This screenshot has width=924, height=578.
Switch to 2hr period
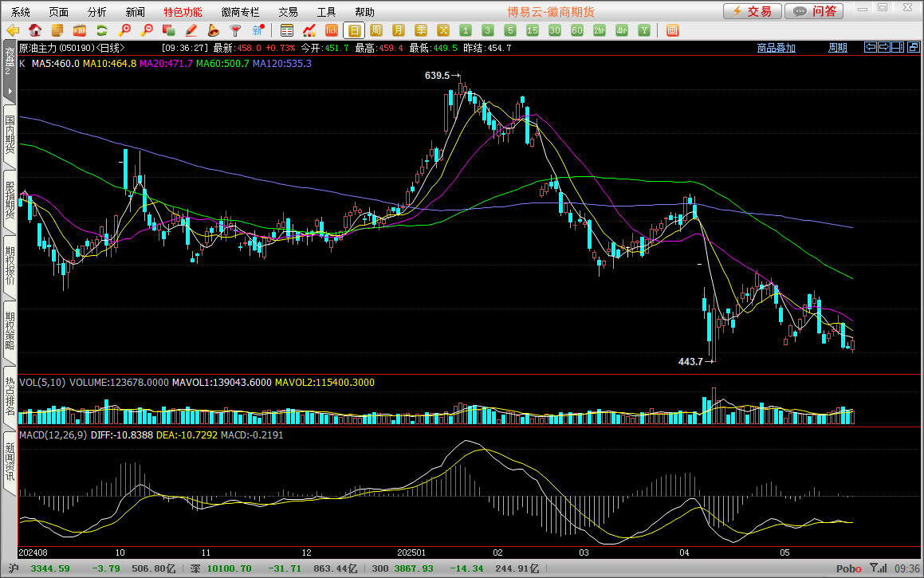tap(600, 30)
